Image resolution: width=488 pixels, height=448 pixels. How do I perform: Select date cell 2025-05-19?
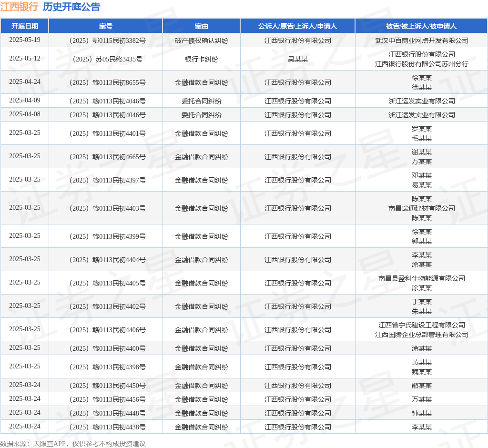25,40
